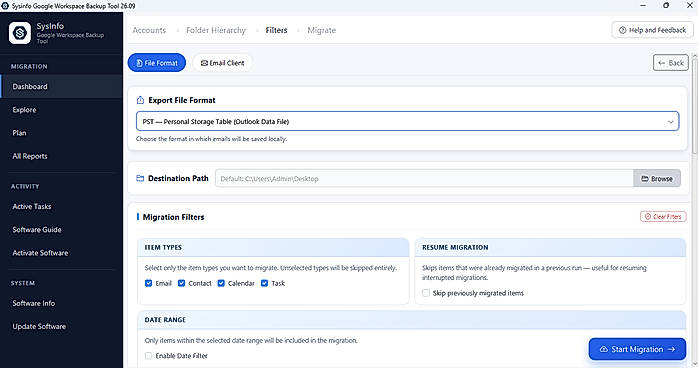Click the folder icon next to Destination Path
The height and width of the screenshot is (368, 698).
pos(140,178)
